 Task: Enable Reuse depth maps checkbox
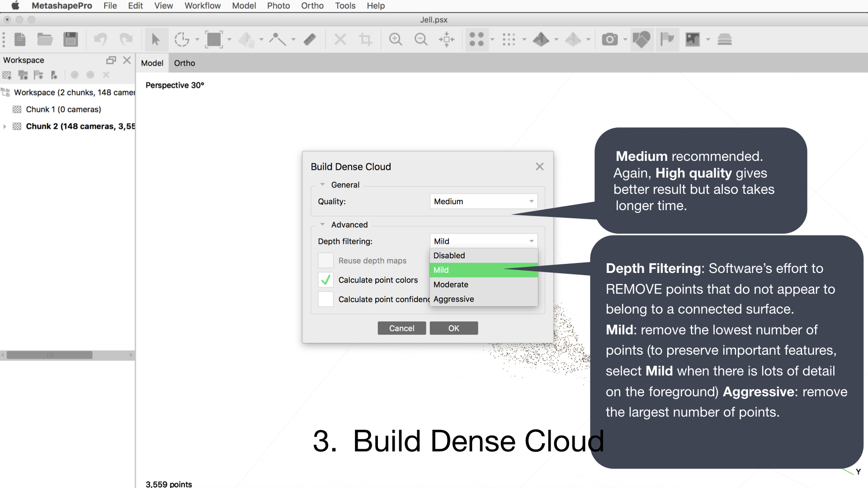pyautogui.click(x=325, y=261)
